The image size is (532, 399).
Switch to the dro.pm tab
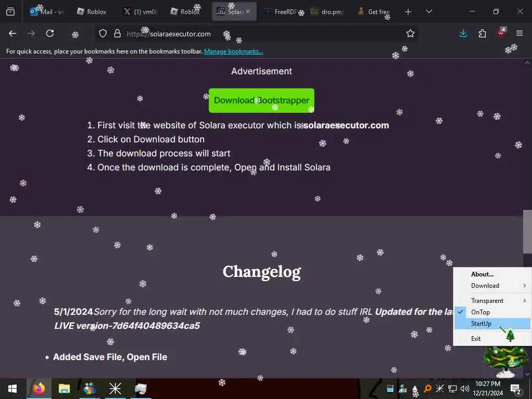point(328,12)
